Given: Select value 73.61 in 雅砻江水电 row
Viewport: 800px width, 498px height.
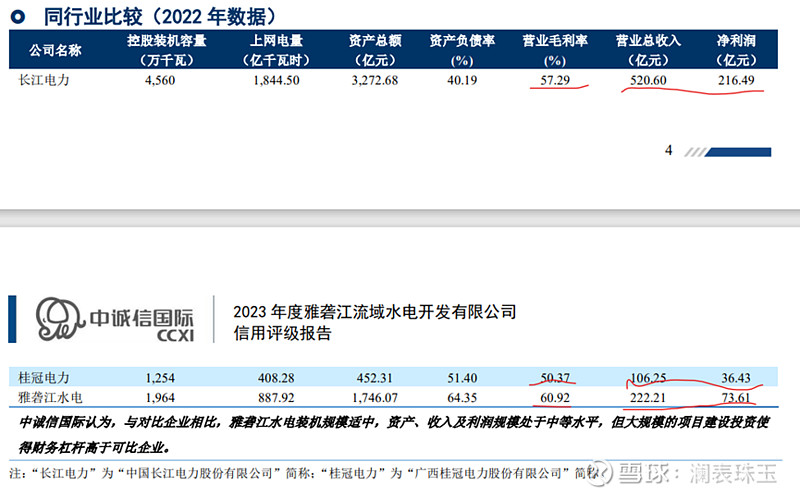Looking at the screenshot, I should point(736,397).
